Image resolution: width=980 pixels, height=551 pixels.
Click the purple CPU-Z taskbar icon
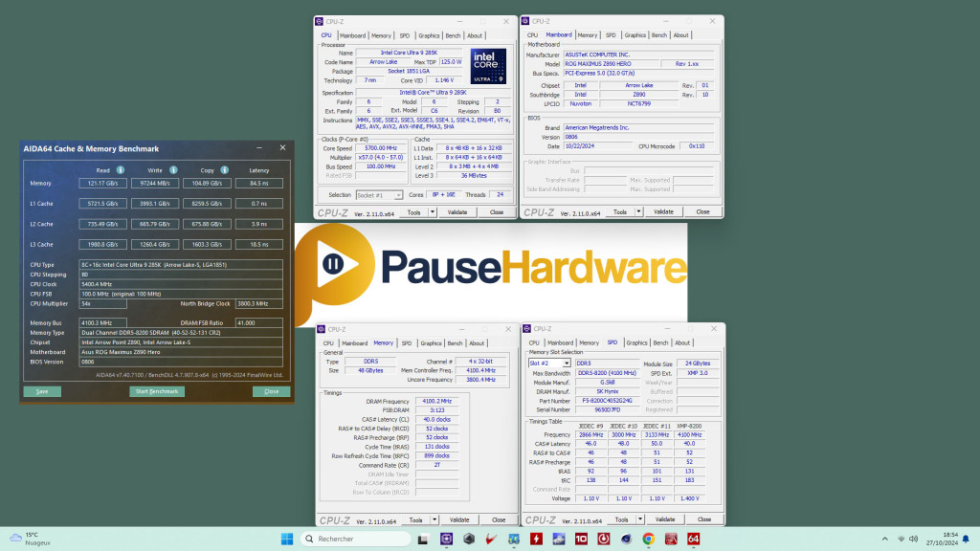(446, 539)
